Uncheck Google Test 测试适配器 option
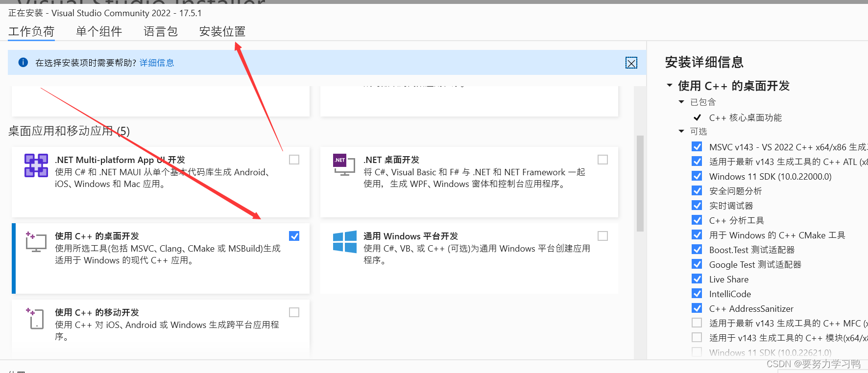The width and height of the screenshot is (868, 373). [697, 264]
